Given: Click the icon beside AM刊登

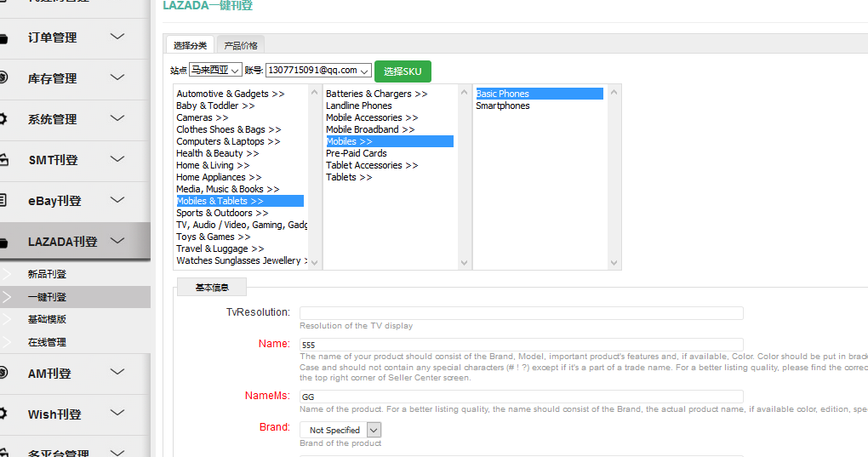Looking at the screenshot, I should pyautogui.click(x=3, y=373).
